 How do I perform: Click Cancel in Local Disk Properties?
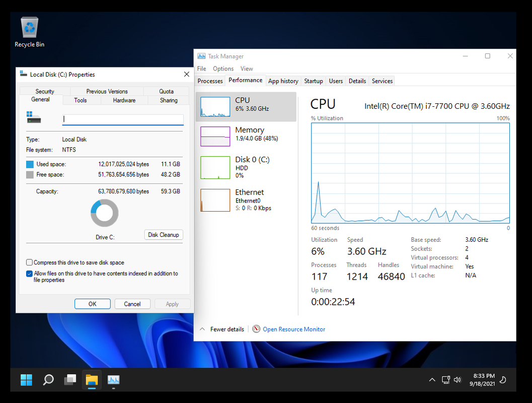(x=132, y=304)
